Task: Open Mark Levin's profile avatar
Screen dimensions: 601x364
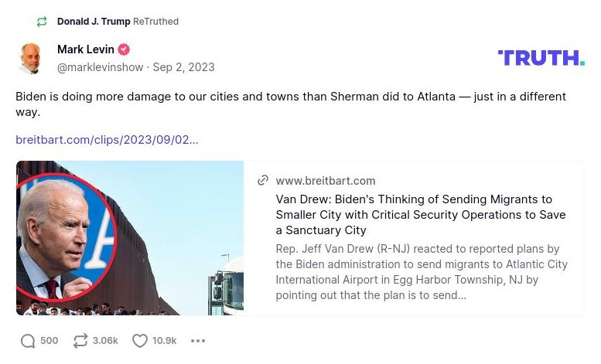Action: pos(31,59)
